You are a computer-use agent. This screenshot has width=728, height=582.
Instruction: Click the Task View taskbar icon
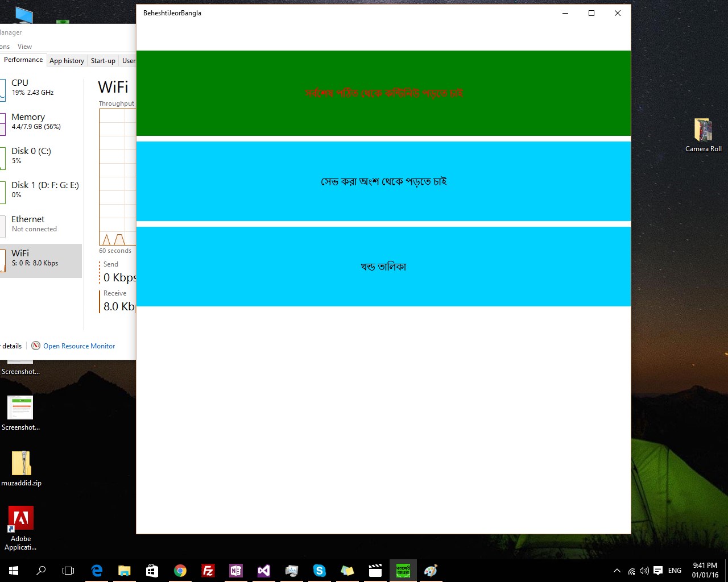click(68, 571)
